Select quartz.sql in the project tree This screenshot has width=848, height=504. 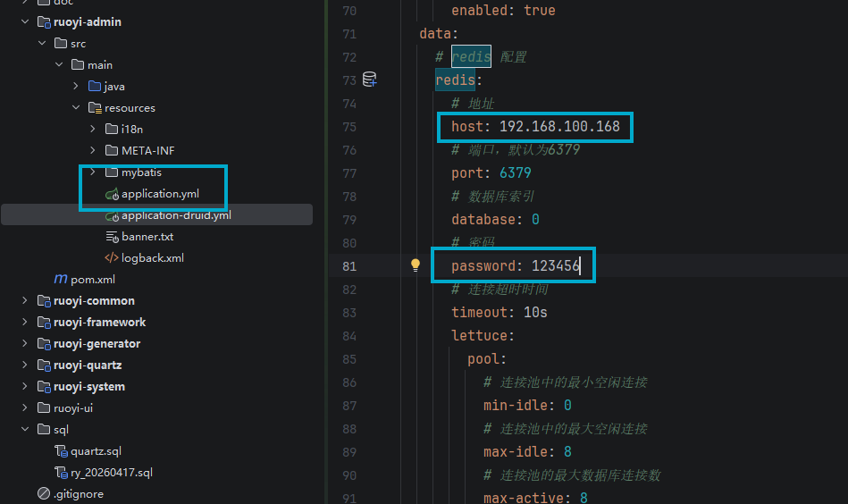click(96, 451)
